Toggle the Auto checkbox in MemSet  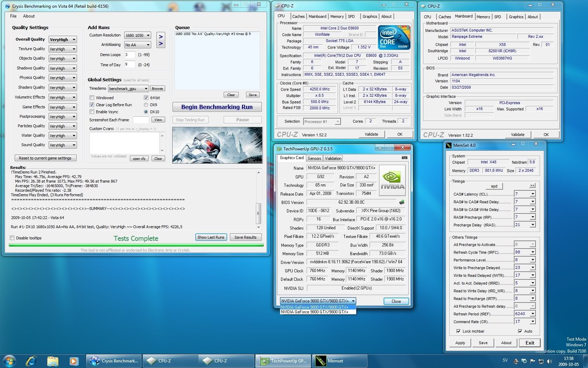[520, 331]
